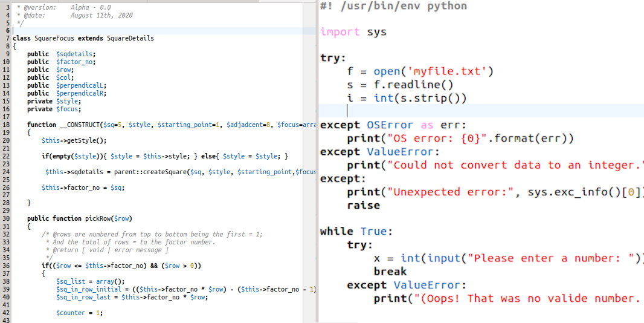This screenshot has height=323, width=644.
Task: Click the 'except OSError as err:' line
Action: click(x=393, y=125)
